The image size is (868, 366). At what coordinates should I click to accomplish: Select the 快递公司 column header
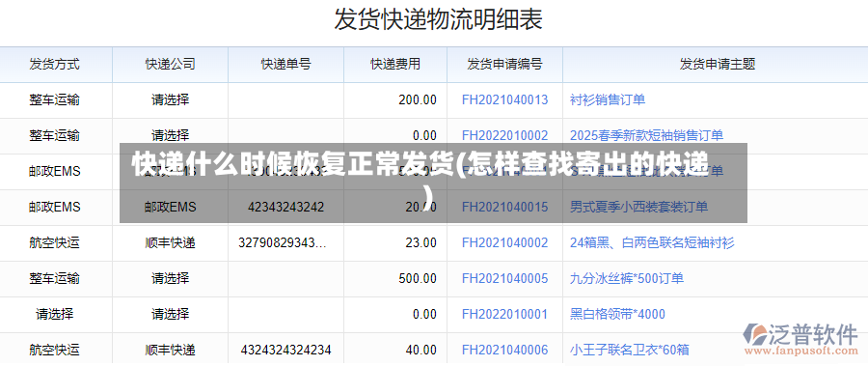coord(171,65)
